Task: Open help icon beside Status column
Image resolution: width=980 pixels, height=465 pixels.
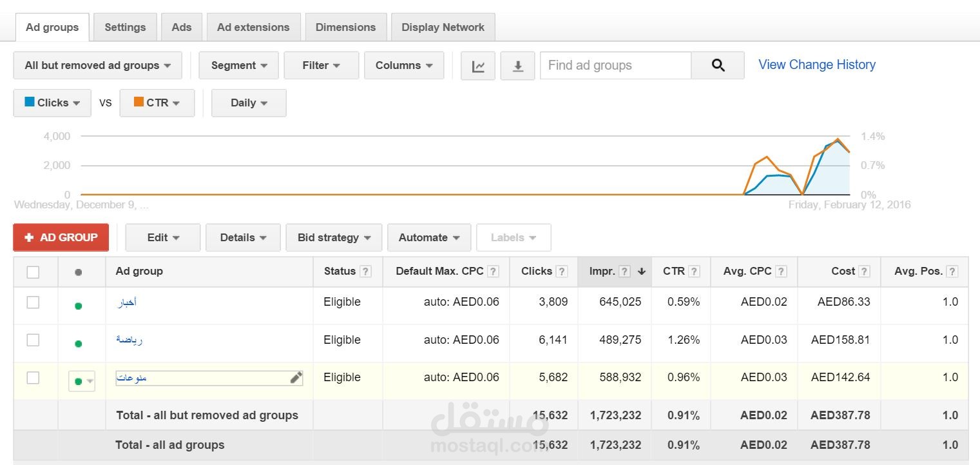Action: pos(365,272)
